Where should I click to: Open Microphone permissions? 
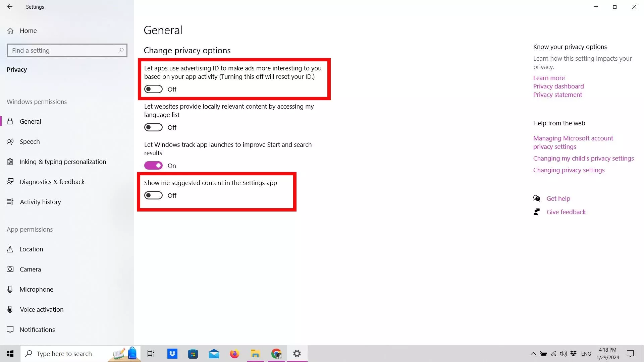coord(36,289)
